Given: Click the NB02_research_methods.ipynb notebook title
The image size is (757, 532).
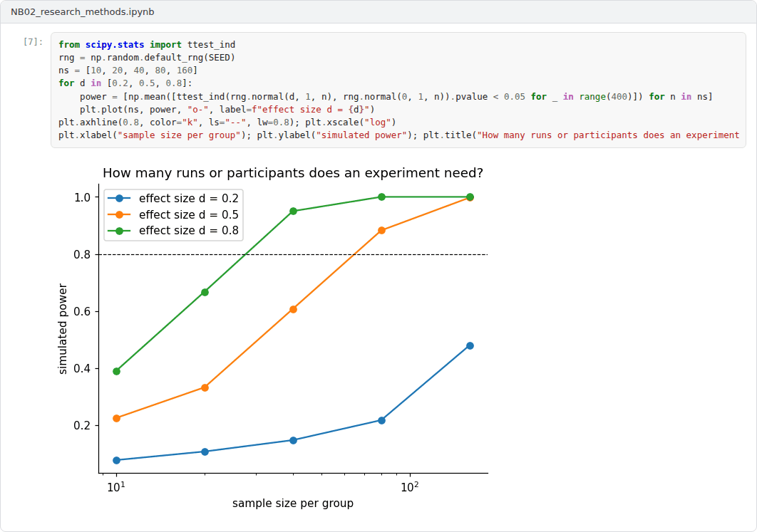Looking at the screenshot, I should pos(83,11).
